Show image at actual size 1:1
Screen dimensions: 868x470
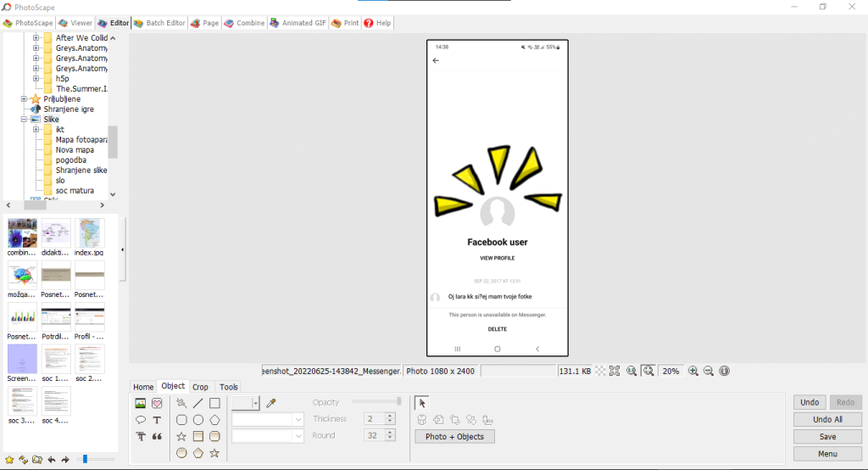[631, 371]
